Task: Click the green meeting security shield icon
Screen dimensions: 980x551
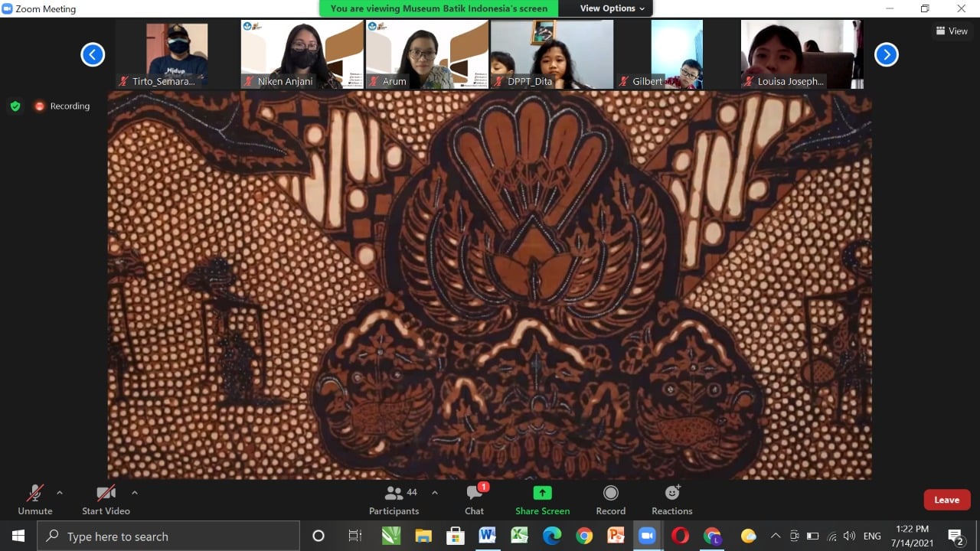Action: point(15,106)
